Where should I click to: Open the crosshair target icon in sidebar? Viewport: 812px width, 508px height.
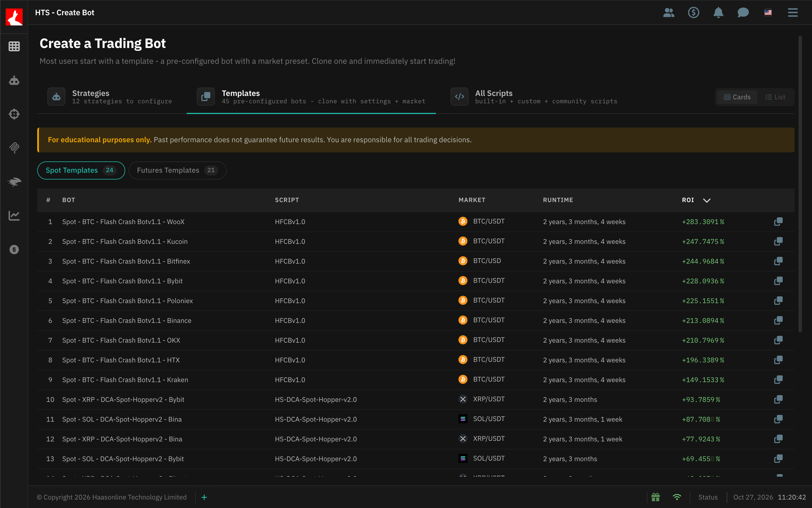pos(14,114)
